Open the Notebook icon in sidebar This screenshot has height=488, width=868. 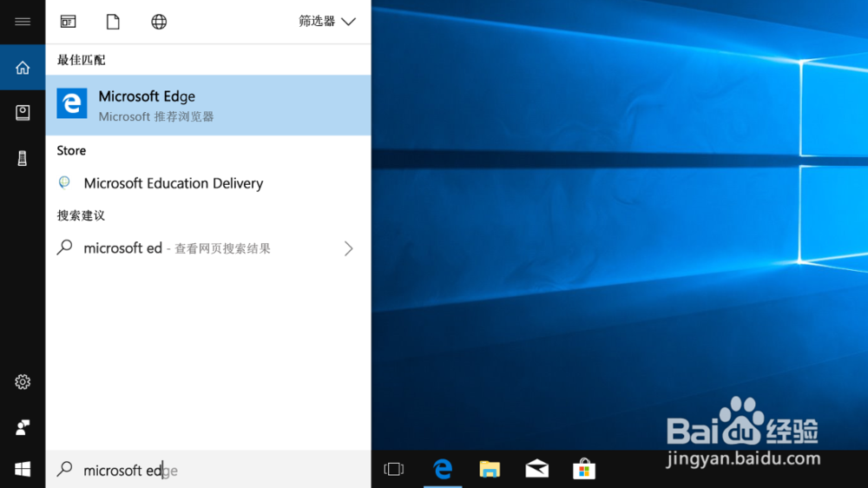(23, 112)
